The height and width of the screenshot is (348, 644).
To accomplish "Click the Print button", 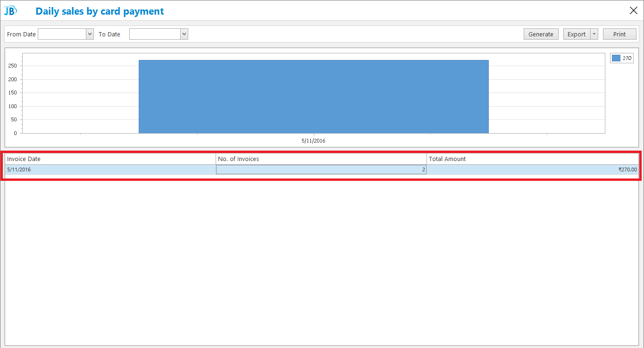I will pos(619,34).
